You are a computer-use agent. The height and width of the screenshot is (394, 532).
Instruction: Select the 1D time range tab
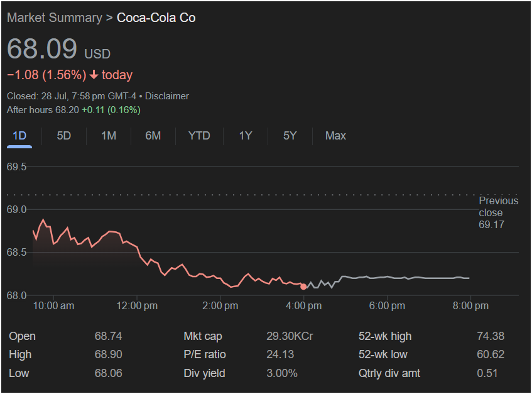coord(19,136)
